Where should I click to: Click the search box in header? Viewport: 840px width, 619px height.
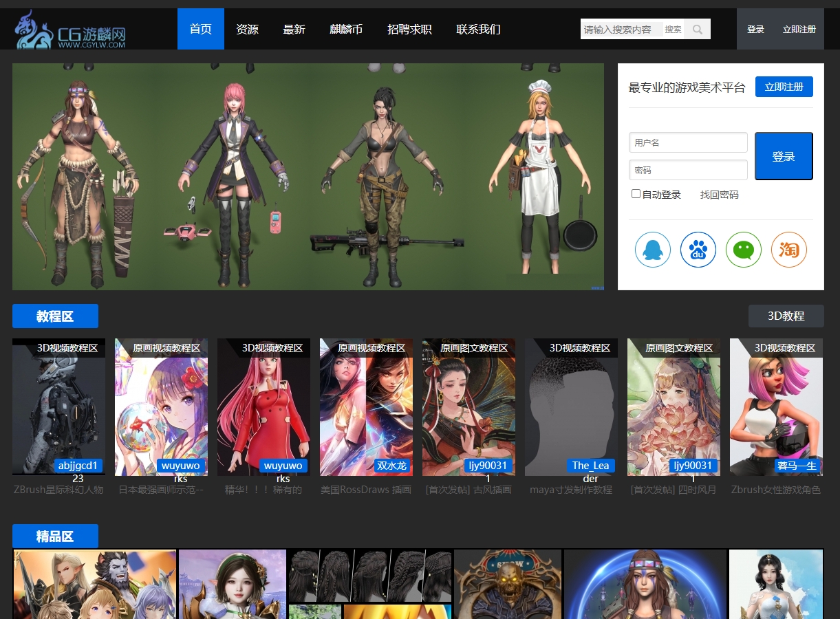click(x=621, y=30)
